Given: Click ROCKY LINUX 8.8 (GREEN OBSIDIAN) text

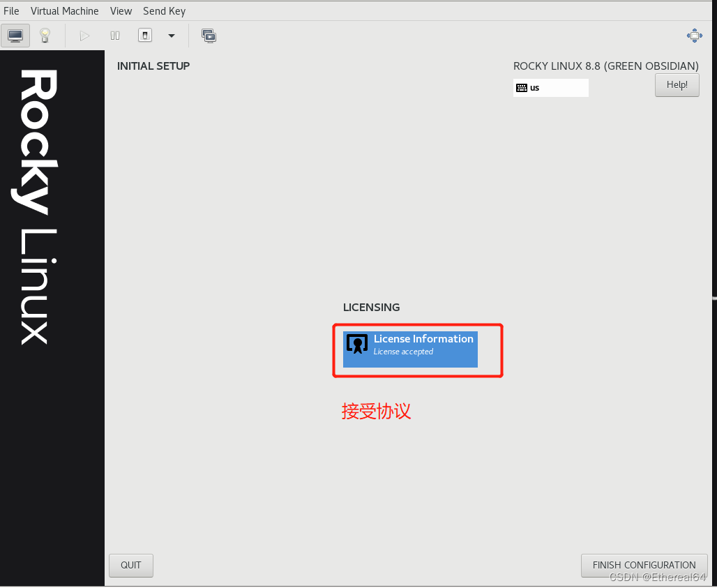Looking at the screenshot, I should 606,66.
